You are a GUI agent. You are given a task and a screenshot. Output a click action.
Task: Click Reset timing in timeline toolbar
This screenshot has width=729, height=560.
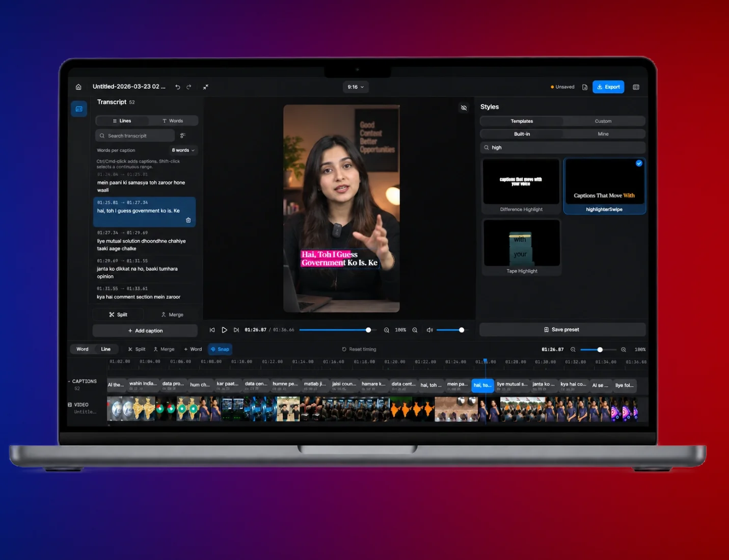pos(359,350)
